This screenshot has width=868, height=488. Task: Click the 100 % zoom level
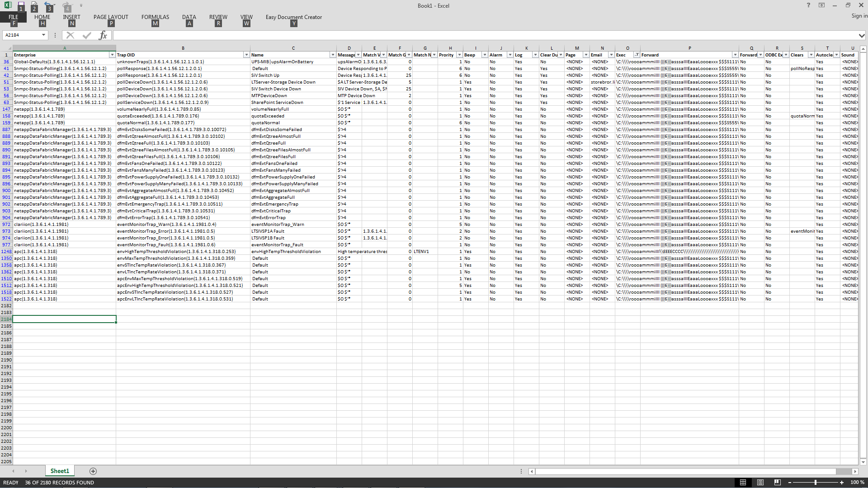click(857, 483)
